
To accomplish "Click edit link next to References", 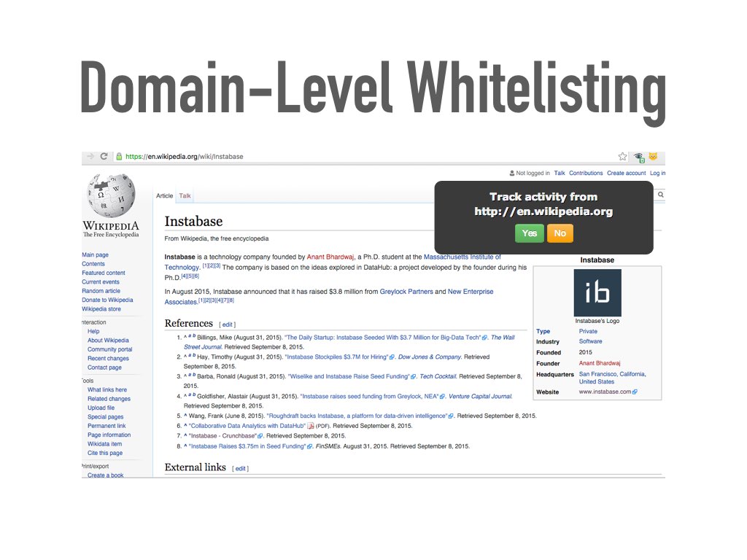I will 228,324.
